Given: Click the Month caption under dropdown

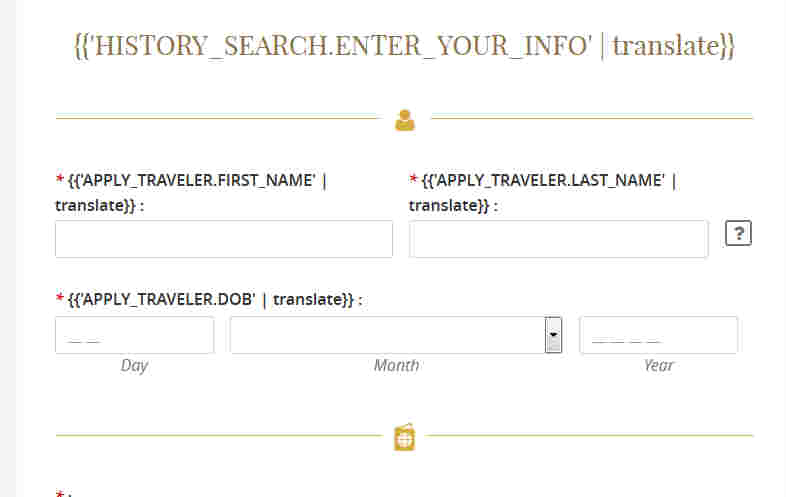Looking at the screenshot, I should (397, 365).
